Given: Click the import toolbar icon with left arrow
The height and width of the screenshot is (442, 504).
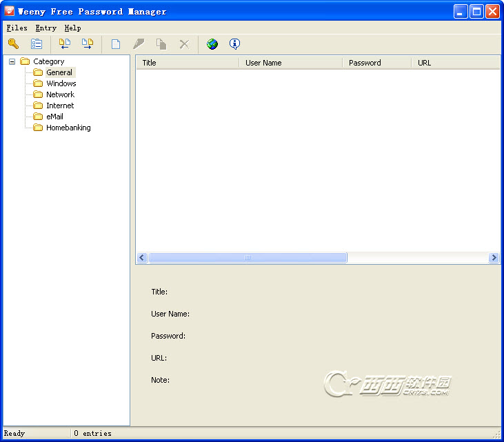Looking at the screenshot, I should [65, 44].
